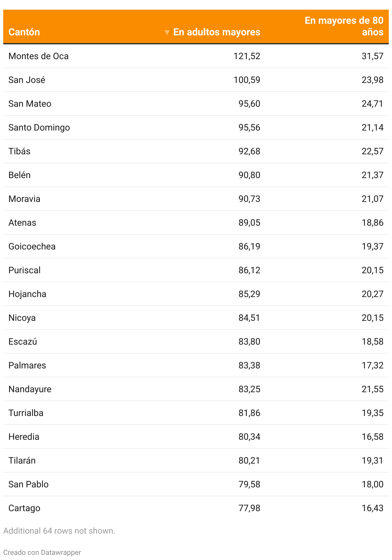
Task: Click the sort arrow beside En adultos mayores
Action: [167, 32]
